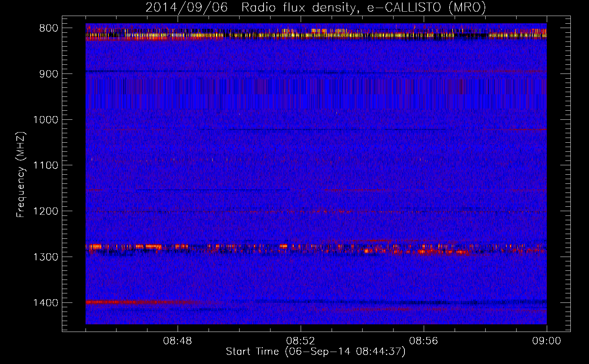Click the 1100 frequency tick label
The height and width of the screenshot is (364, 589).
click(46, 166)
